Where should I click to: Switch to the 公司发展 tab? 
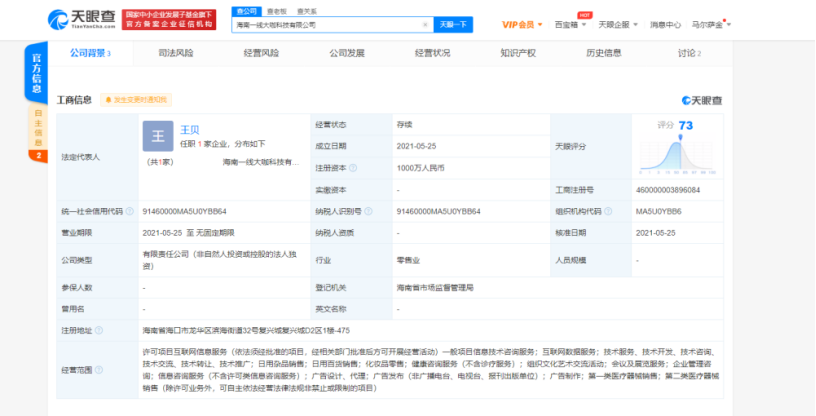(347, 53)
